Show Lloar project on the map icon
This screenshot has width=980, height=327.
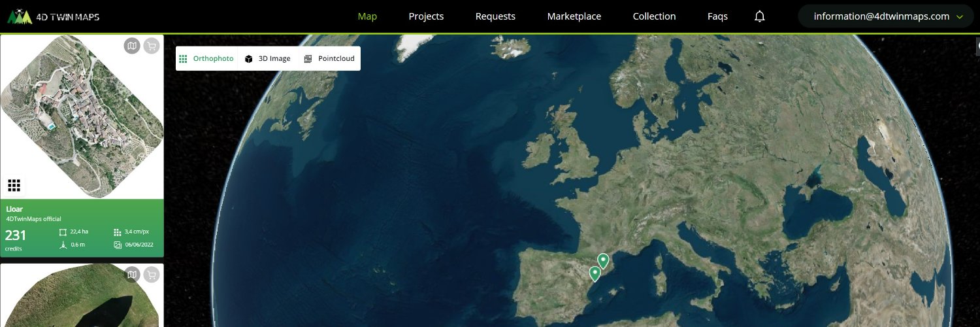point(132,46)
